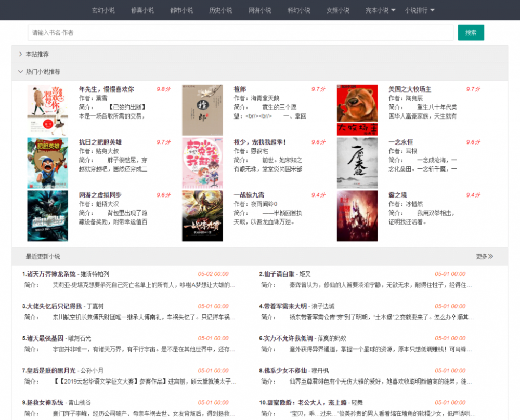Open 7.皇后是朕的黑月光 novel
The image size is (520, 420).
(x=49, y=370)
